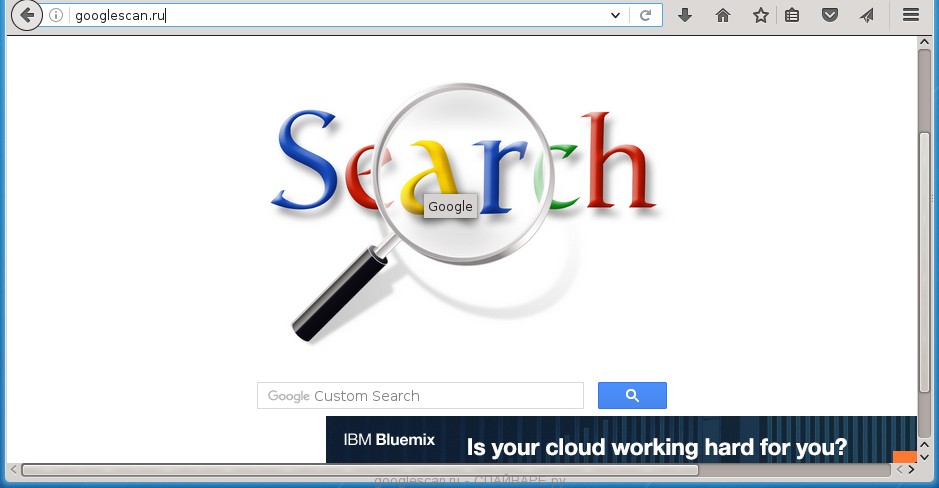Viewport: 939px width, 488px height.
Task: Show site information for googlescan.ru
Action: coord(56,15)
